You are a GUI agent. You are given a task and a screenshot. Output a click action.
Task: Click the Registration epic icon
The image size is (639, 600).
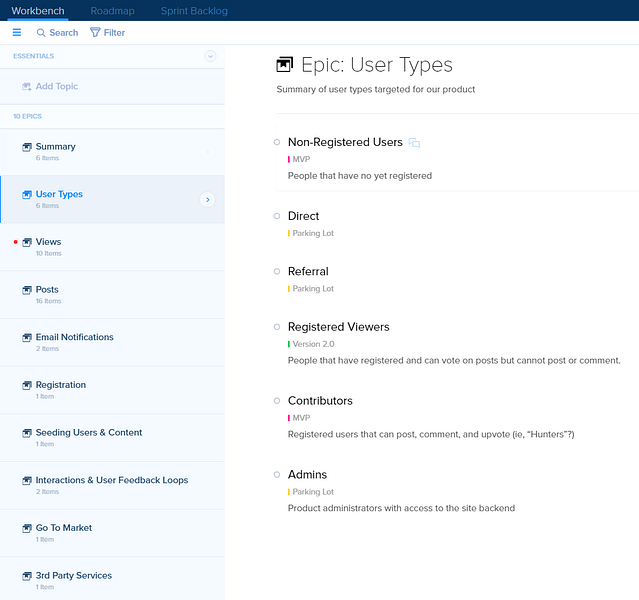[27, 385]
